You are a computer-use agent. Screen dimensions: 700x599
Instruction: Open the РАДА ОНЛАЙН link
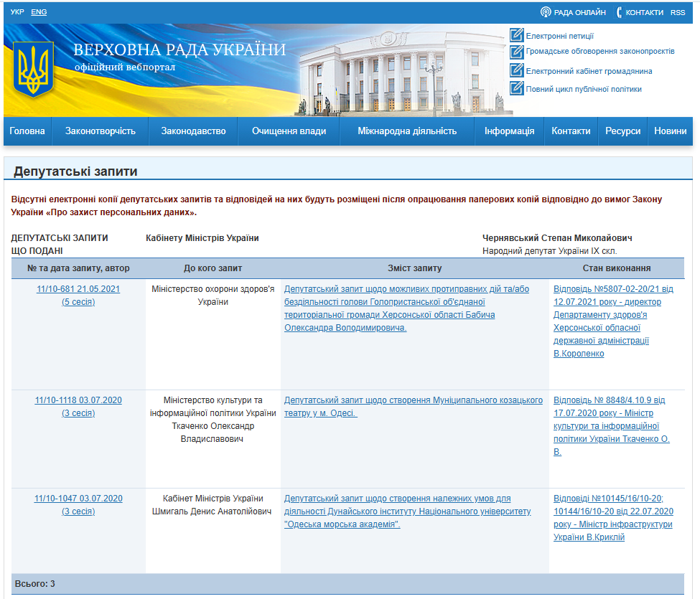click(580, 12)
